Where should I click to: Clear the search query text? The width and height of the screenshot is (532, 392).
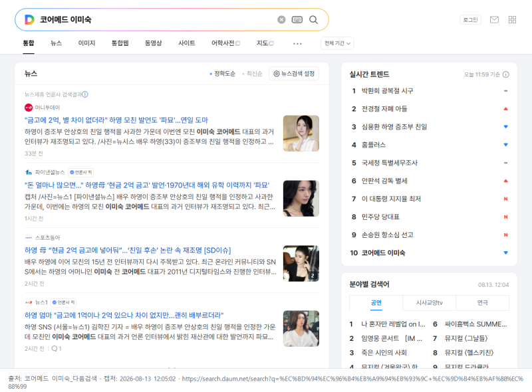click(x=281, y=20)
